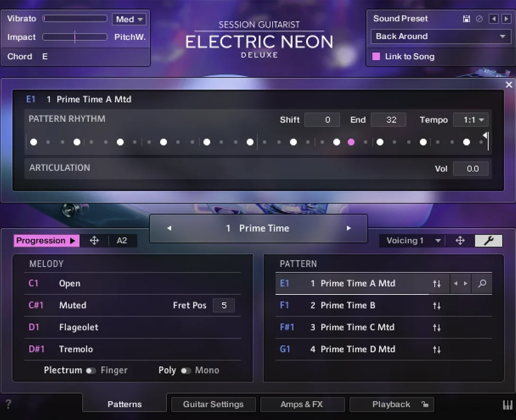Select the G1 Prime Time D Mtd pattern
The image size is (516, 420).
(384, 349)
